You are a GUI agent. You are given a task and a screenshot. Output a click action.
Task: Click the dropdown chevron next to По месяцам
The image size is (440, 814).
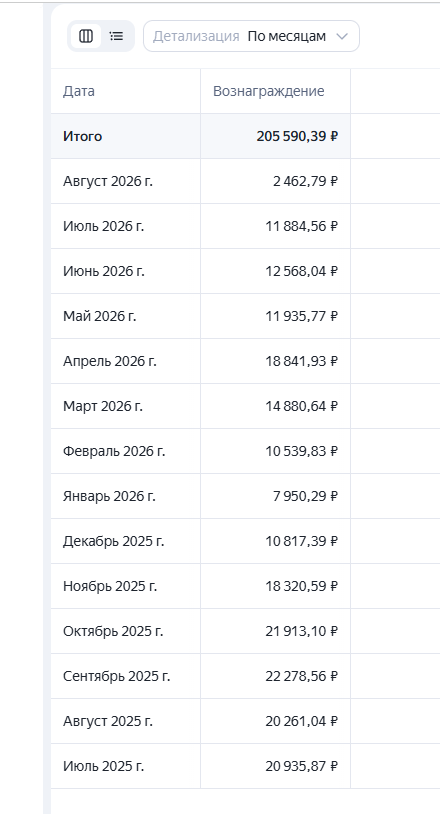(341, 36)
